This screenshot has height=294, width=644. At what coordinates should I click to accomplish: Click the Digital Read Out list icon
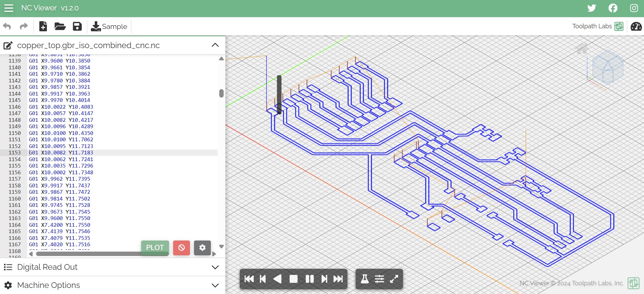click(x=8, y=267)
